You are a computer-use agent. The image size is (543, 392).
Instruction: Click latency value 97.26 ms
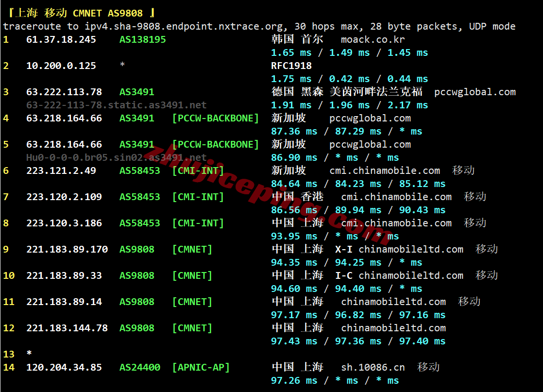tap(294, 380)
